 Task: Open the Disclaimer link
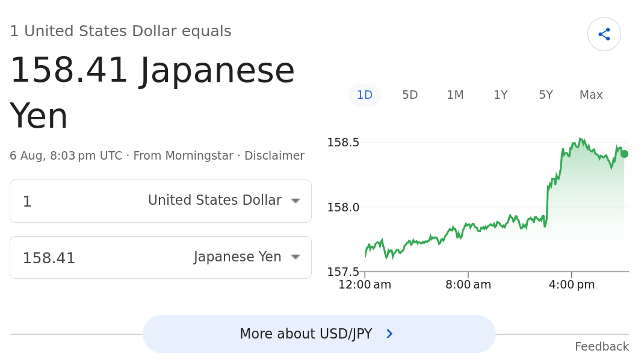click(x=274, y=156)
